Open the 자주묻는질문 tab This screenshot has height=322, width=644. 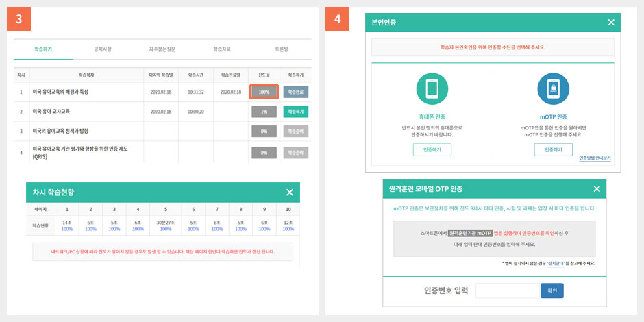tap(162, 49)
